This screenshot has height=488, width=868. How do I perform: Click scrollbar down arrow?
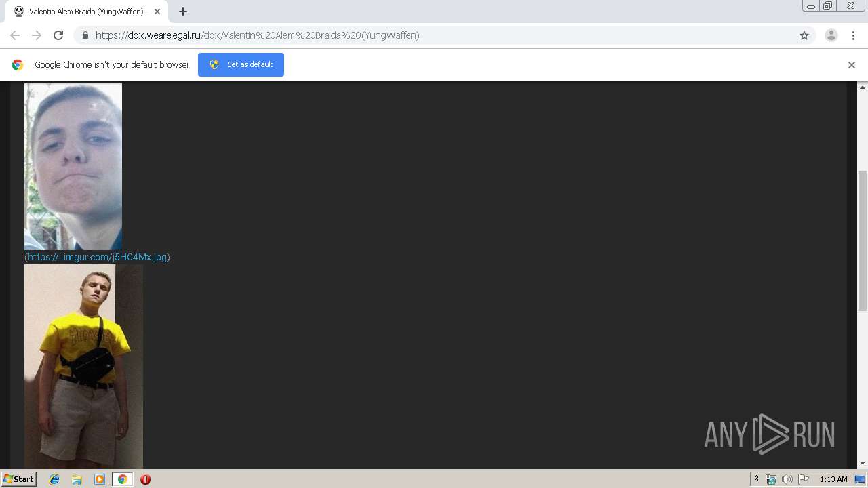[863, 463]
